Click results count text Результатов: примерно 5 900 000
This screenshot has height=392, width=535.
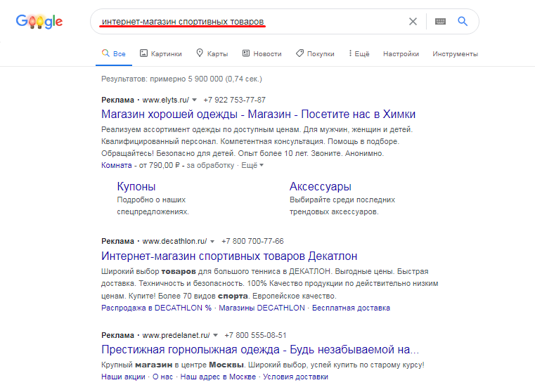coord(162,79)
